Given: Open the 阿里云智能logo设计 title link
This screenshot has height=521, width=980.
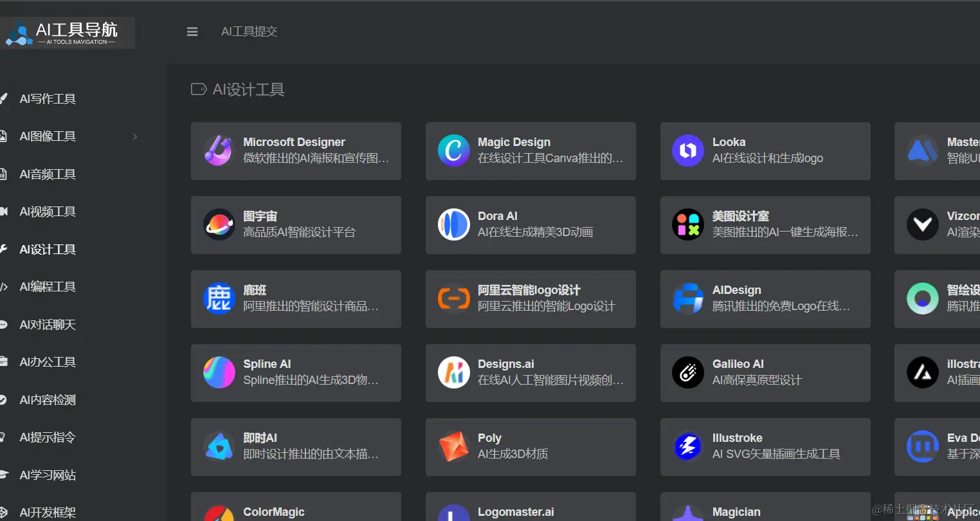Looking at the screenshot, I should point(529,290).
